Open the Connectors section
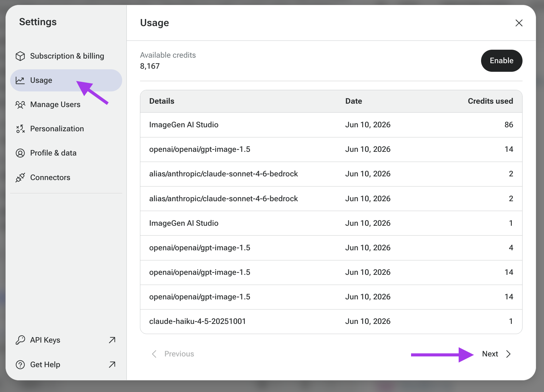544x392 pixels. tap(66, 178)
